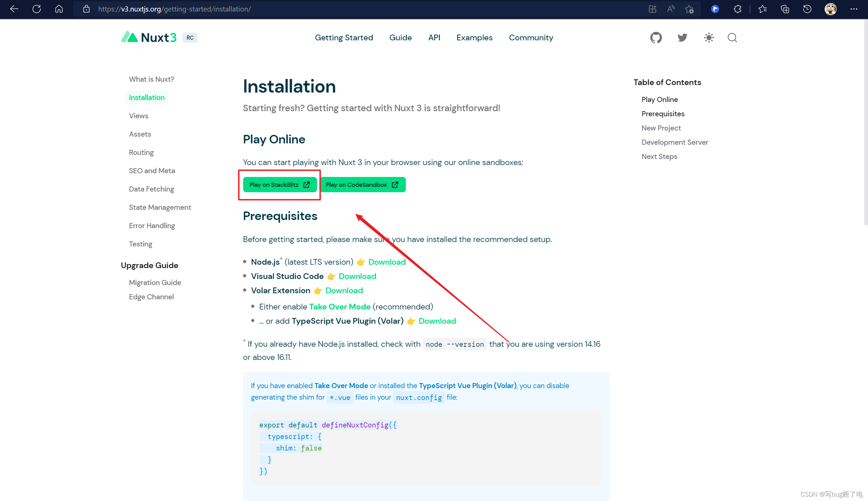
Task: Open Visual Studio Code Download link
Action: tap(357, 276)
